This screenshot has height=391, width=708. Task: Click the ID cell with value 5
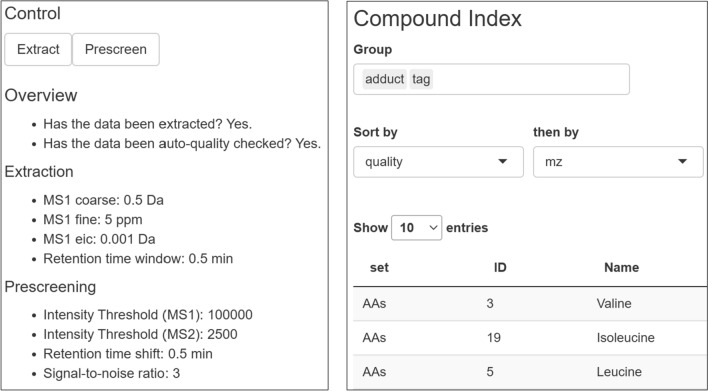pyautogui.click(x=490, y=372)
